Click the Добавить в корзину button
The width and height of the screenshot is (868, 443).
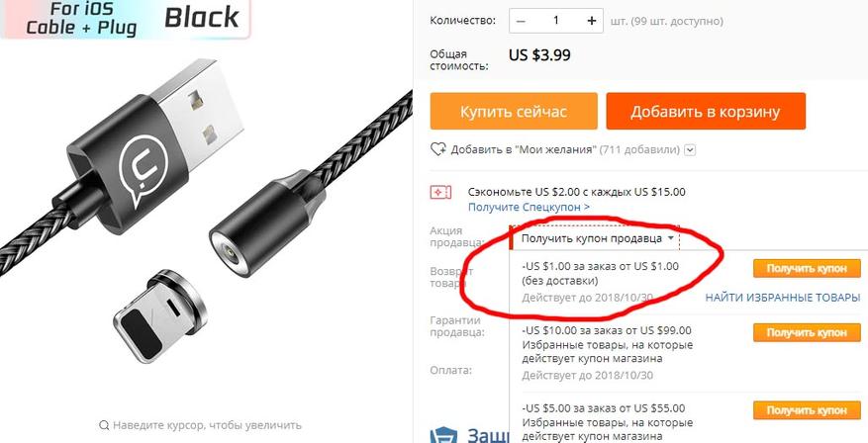click(x=706, y=111)
